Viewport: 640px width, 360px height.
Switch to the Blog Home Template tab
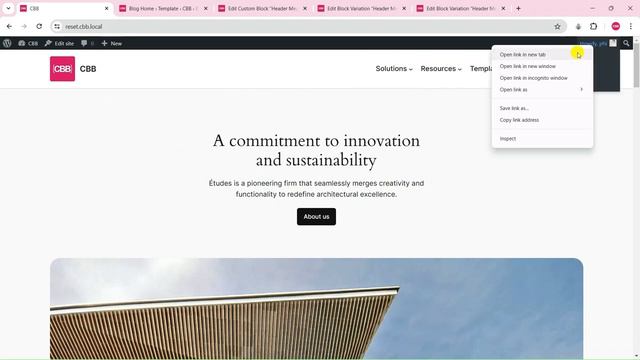[163, 8]
